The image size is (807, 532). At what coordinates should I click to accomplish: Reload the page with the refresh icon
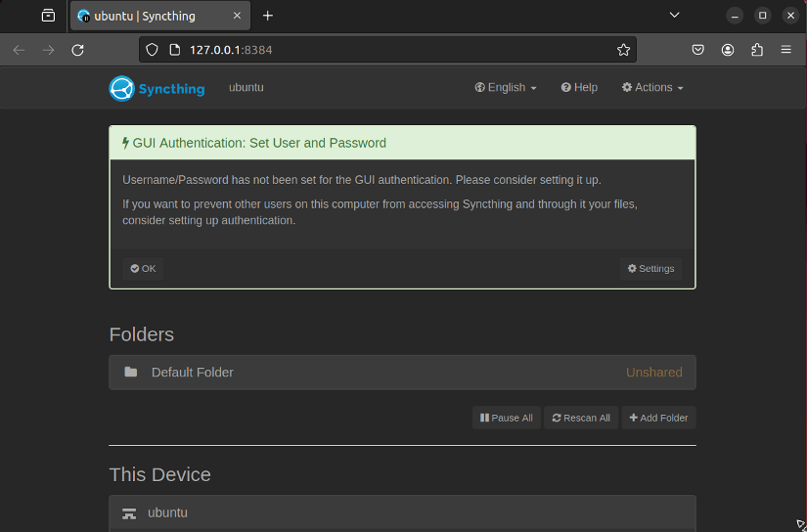(x=77, y=50)
